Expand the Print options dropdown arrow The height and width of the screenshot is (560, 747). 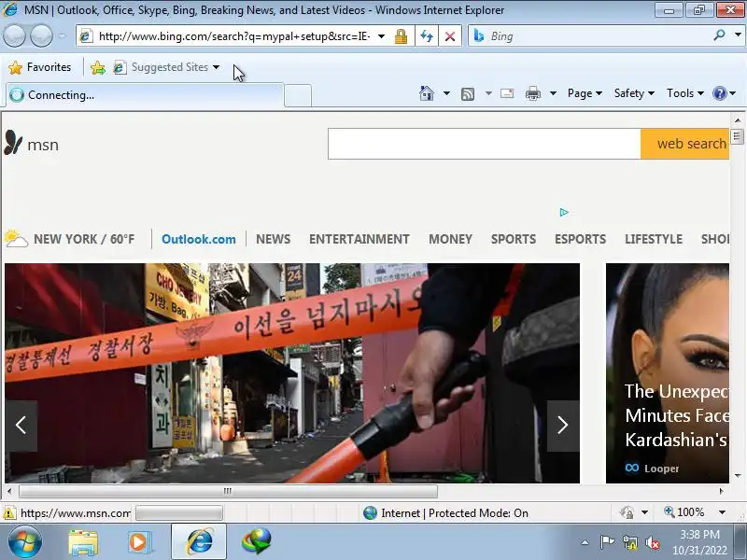tap(553, 93)
